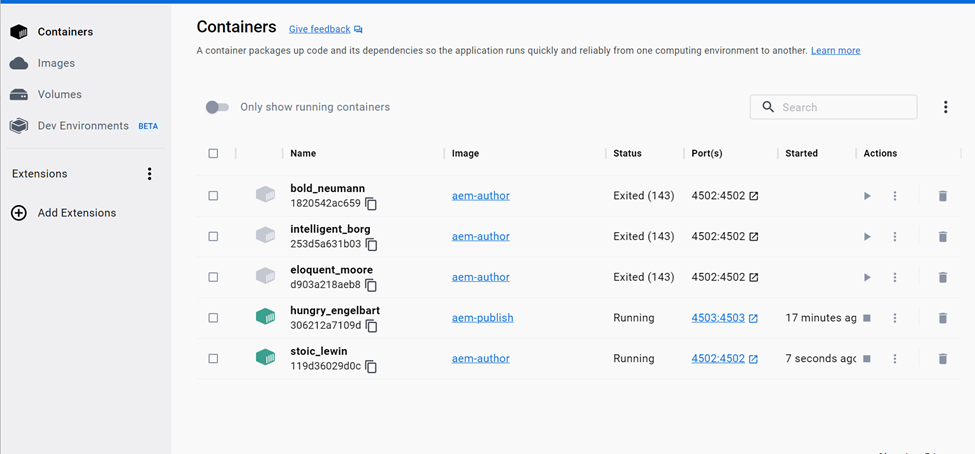Open more actions for intelligent_borg
The width and height of the screenshot is (975, 454).
895,237
